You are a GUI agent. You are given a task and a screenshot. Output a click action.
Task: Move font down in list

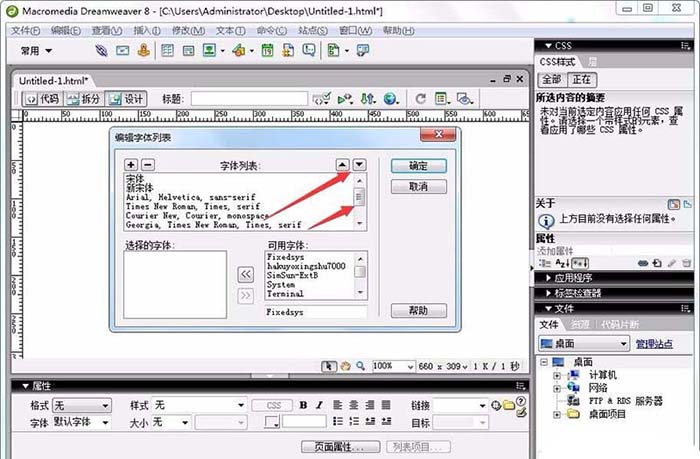[x=359, y=165]
